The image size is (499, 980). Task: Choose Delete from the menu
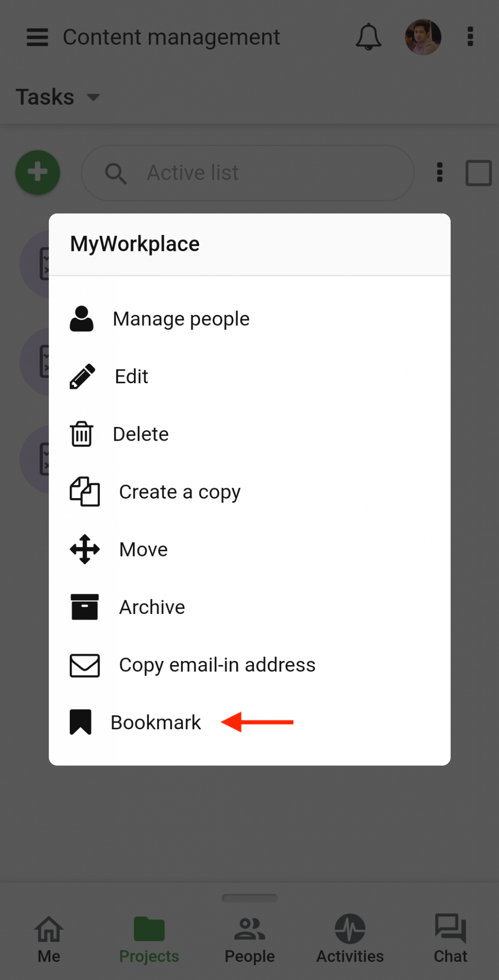[249, 434]
